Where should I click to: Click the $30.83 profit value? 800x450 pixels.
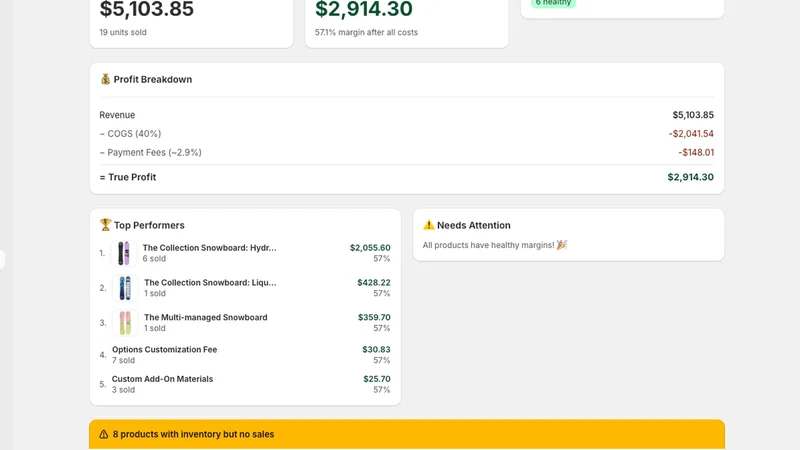pos(376,349)
